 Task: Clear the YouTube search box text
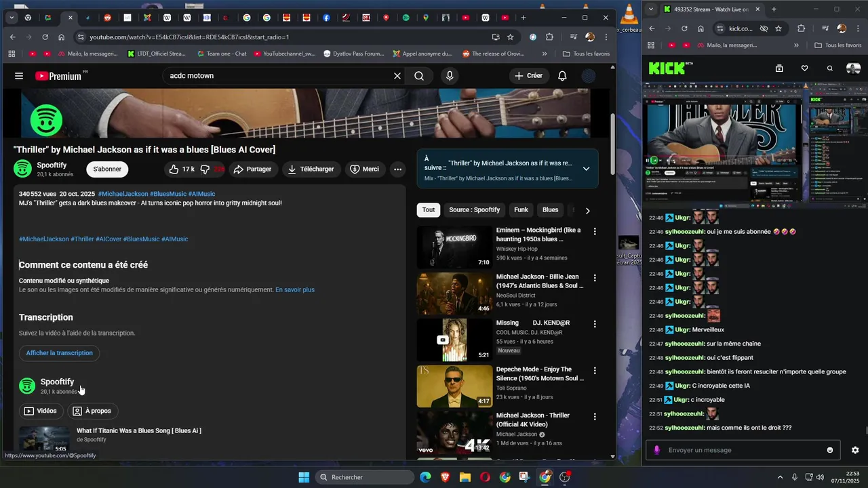click(397, 76)
